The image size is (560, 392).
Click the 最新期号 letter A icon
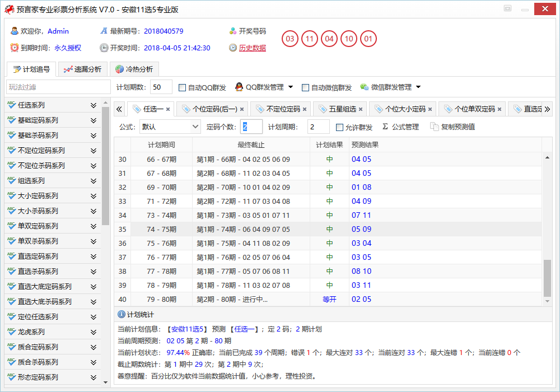(104, 31)
